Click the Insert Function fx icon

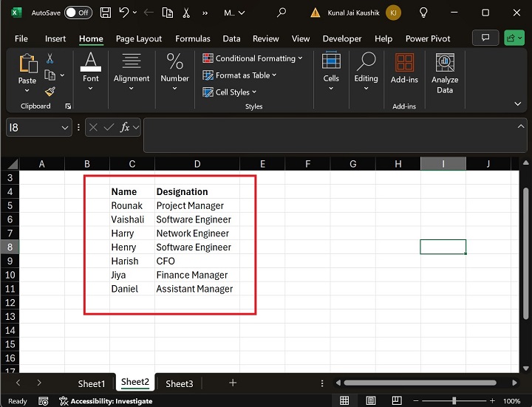pyautogui.click(x=126, y=127)
